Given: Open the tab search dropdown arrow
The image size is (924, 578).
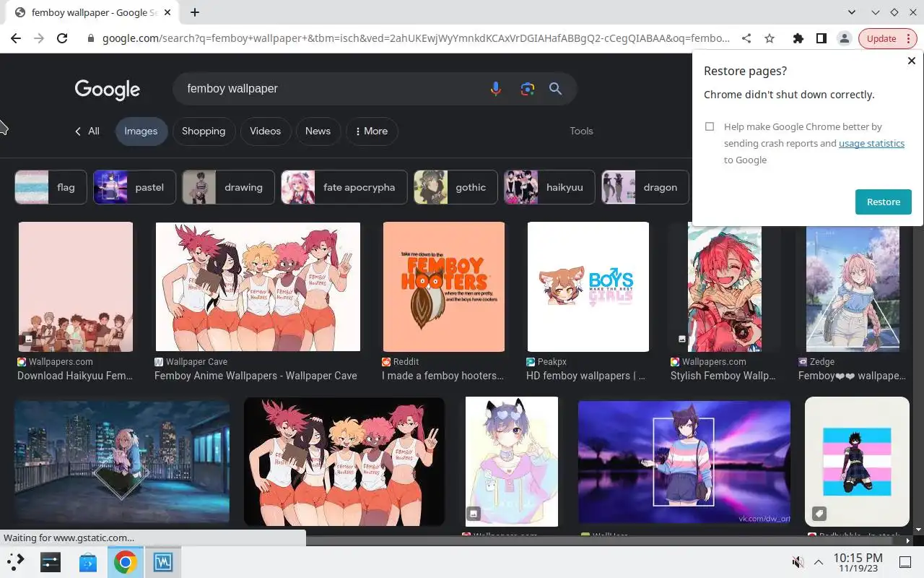Looking at the screenshot, I should (x=852, y=12).
